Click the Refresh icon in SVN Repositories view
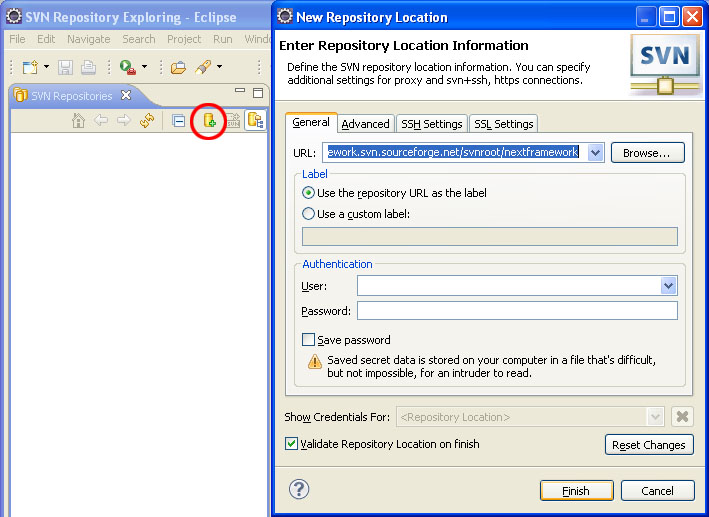The height and width of the screenshot is (517, 709). [x=147, y=121]
